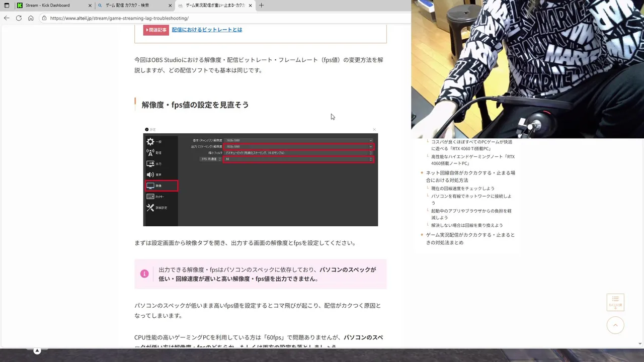Click the red 関連記事 label
Image resolution: width=644 pixels, height=362 pixels.
point(156,30)
